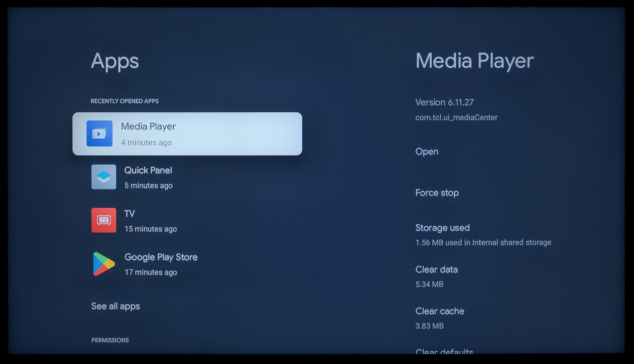The image size is (634, 364).
Task: Click the red TV app icon
Action: click(104, 220)
